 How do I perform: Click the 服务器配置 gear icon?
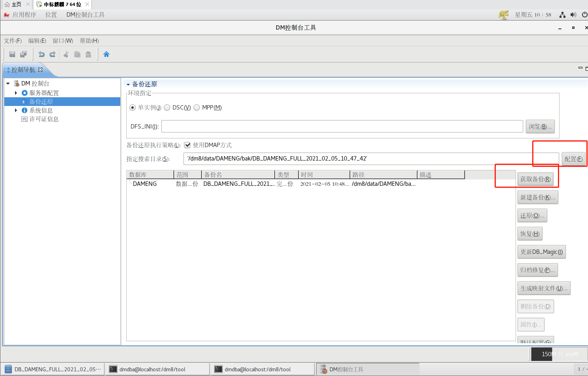pos(25,93)
